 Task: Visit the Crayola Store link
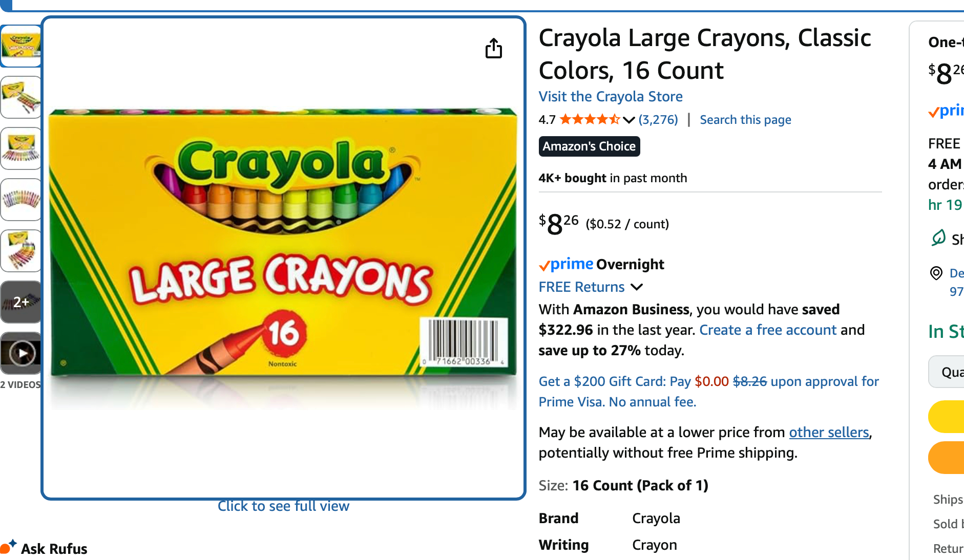pyautogui.click(x=611, y=96)
